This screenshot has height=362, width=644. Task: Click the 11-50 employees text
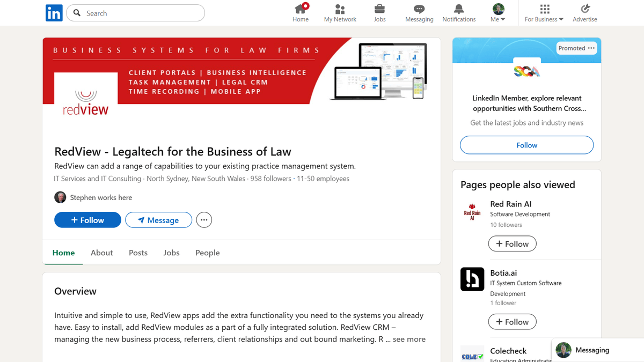click(x=323, y=179)
